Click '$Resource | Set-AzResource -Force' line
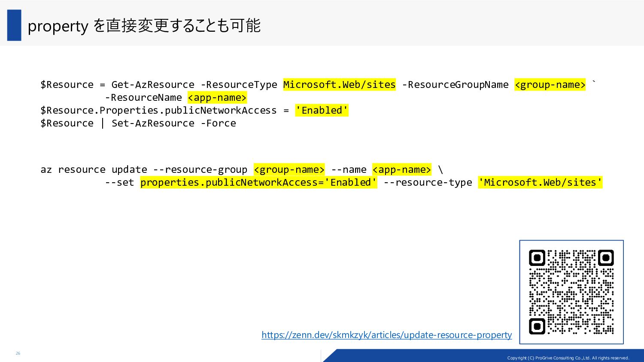Image resolution: width=644 pixels, height=362 pixels. (x=138, y=124)
